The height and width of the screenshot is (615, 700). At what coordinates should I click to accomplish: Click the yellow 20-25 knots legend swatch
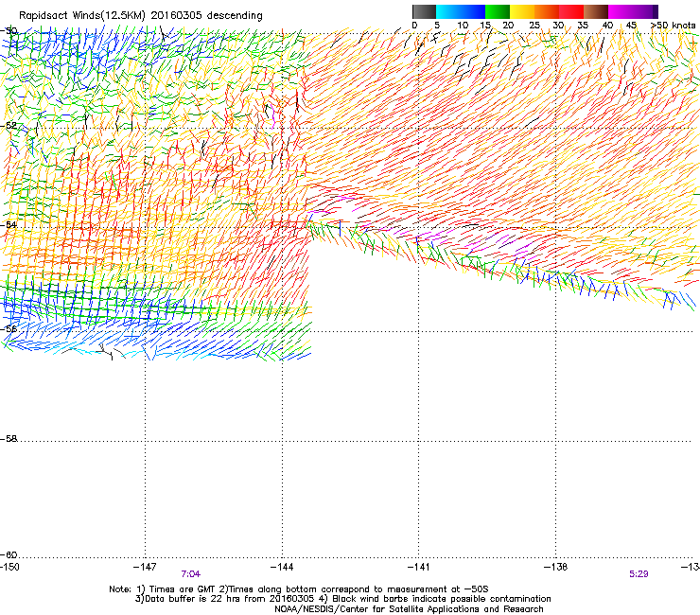(x=522, y=11)
